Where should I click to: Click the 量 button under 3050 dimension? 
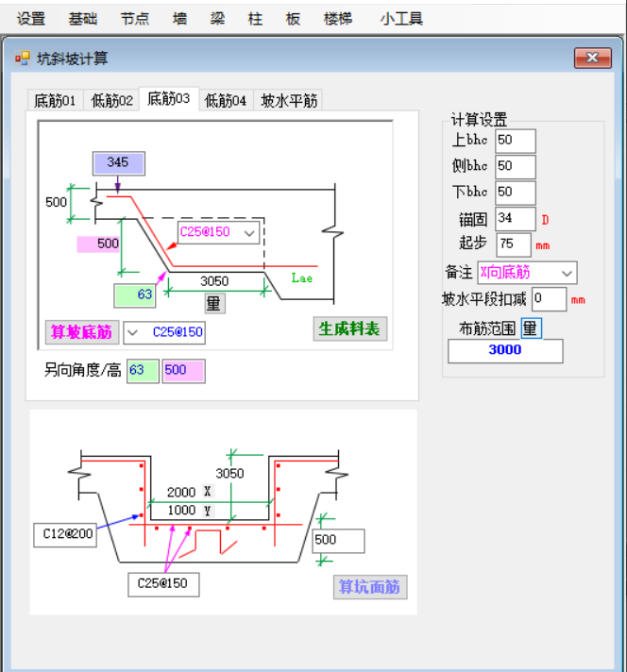coord(214,303)
